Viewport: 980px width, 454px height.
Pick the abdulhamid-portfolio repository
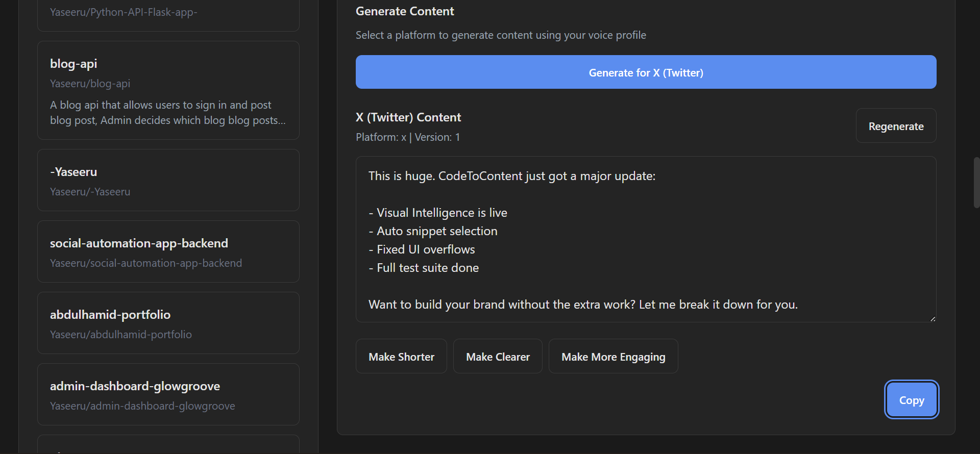pyautogui.click(x=168, y=323)
